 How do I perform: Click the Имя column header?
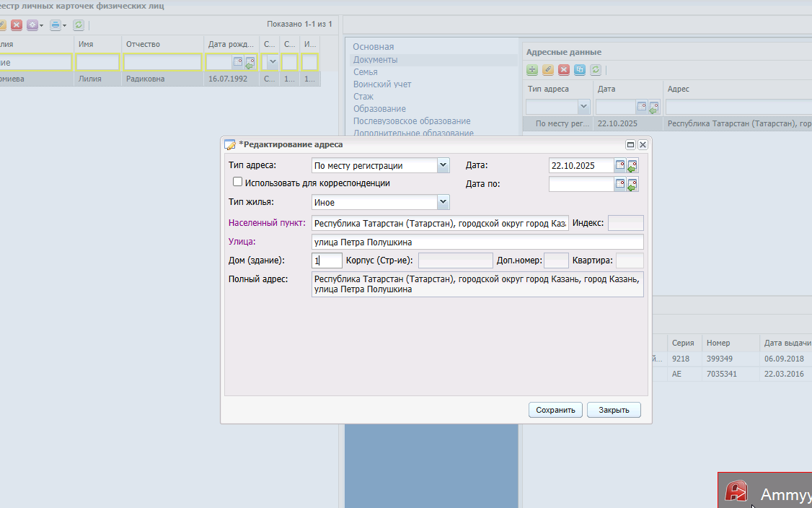(97, 44)
